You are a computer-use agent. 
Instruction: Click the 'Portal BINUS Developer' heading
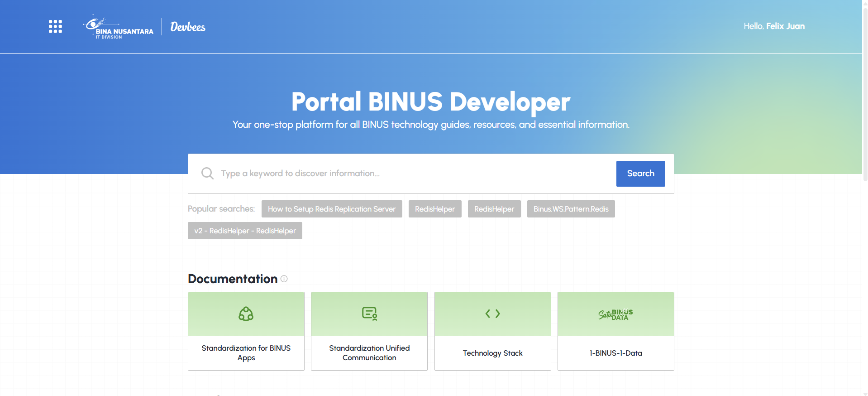click(x=431, y=101)
